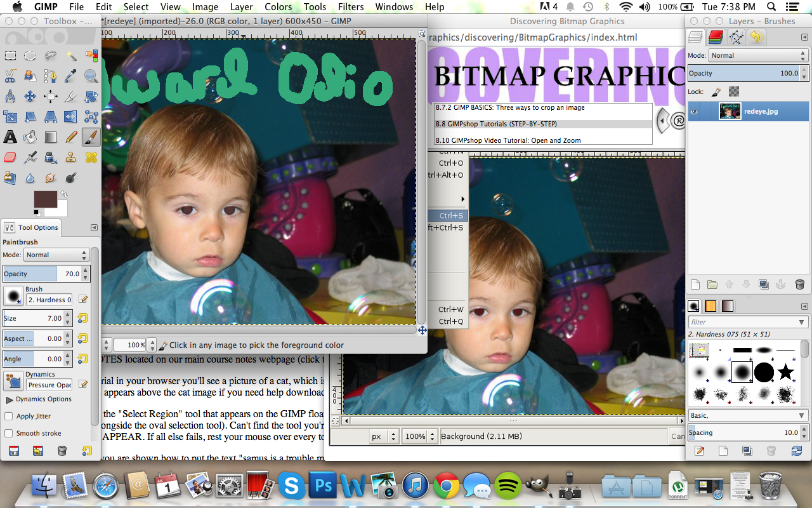Image resolution: width=812 pixels, height=508 pixels.
Task: Click the paintbrush Opacity 70.0 slider
Action: (x=46, y=274)
